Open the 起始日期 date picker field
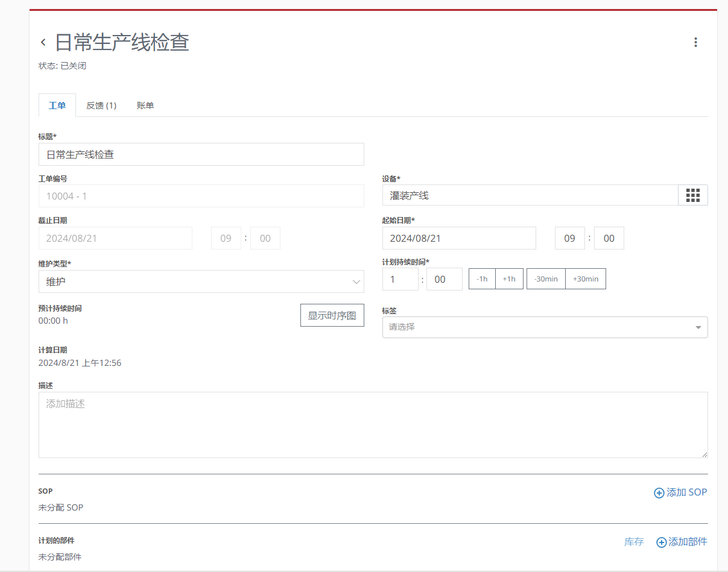728x572 pixels. tap(458, 238)
